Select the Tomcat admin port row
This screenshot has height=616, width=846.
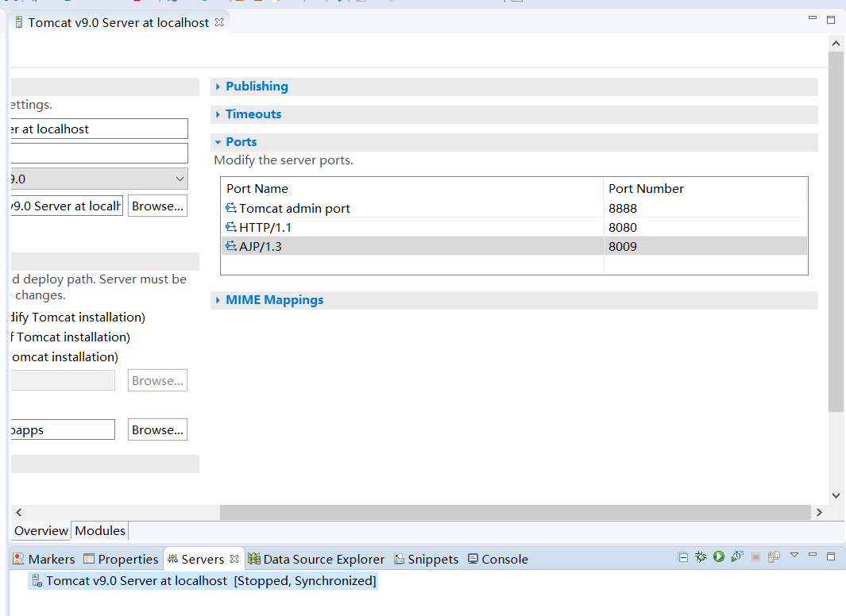tap(514, 208)
